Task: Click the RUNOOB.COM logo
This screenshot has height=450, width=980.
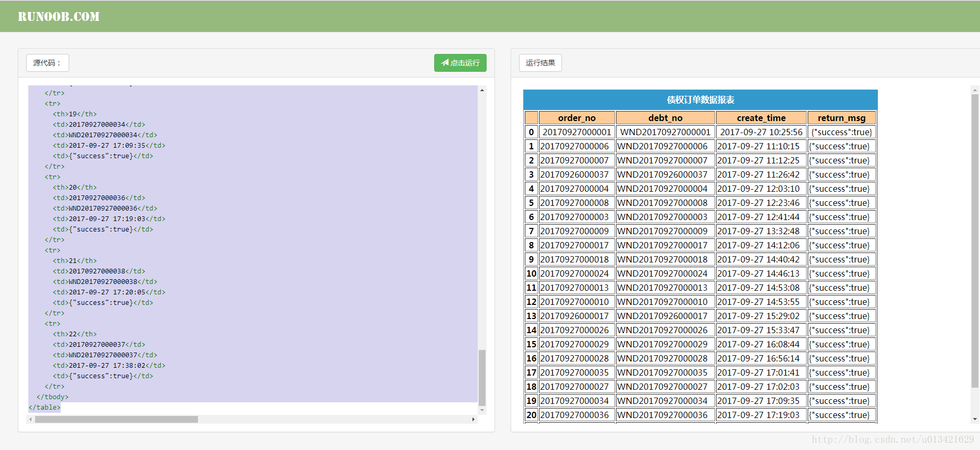Action: pyautogui.click(x=59, y=17)
